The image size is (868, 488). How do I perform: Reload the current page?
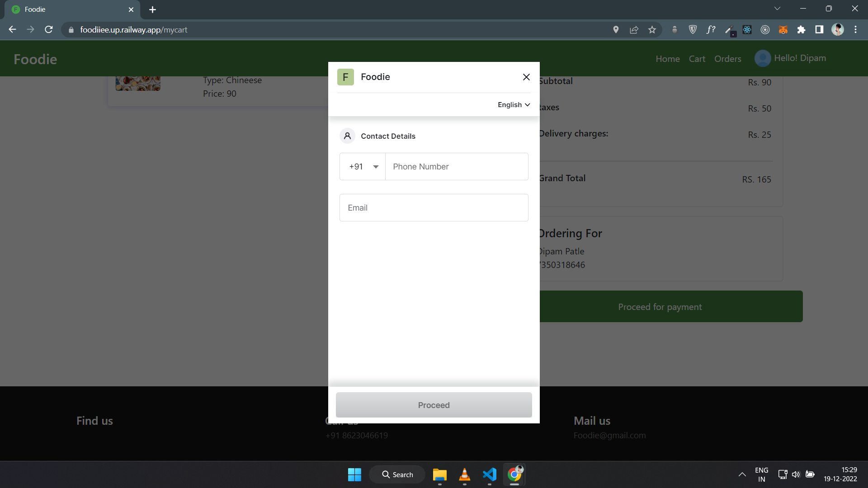(x=49, y=30)
